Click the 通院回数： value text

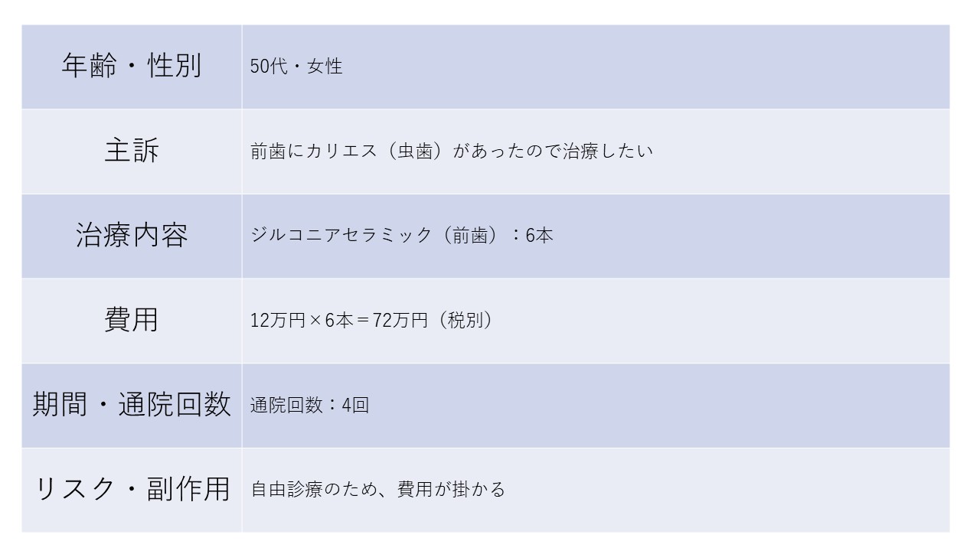(x=296, y=405)
